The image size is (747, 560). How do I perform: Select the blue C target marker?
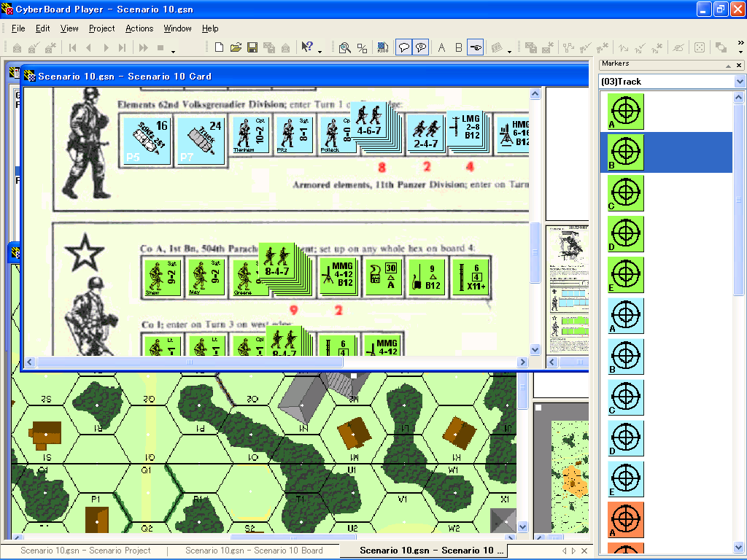(x=625, y=397)
